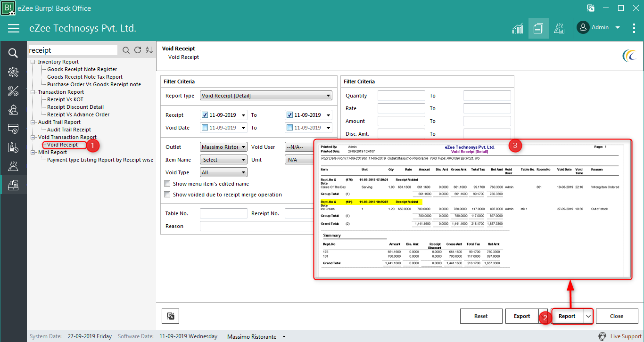Open the Void Type All dropdown
Viewport: 644px width, 342px height.
click(223, 172)
